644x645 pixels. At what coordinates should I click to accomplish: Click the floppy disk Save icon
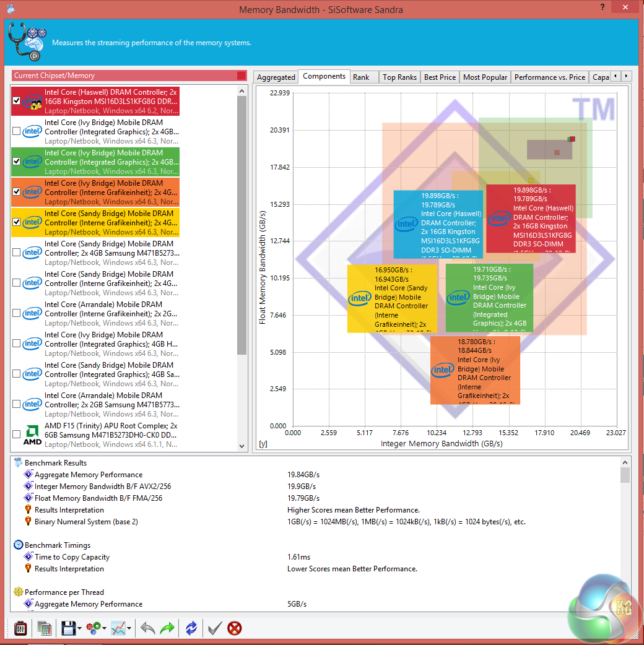point(68,628)
